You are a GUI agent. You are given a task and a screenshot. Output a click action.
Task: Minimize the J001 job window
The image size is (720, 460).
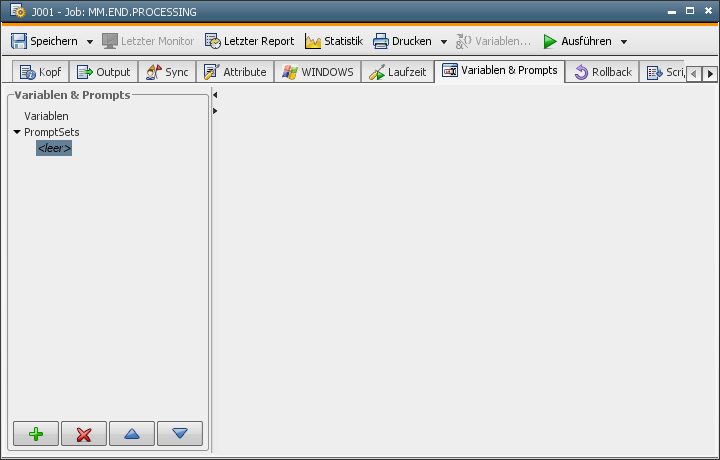672,11
